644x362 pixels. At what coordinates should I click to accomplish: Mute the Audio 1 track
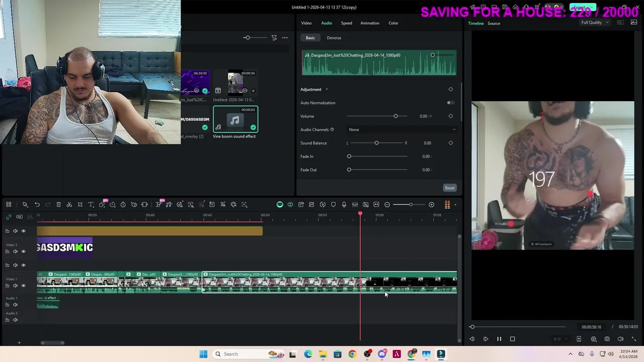click(x=15, y=305)
